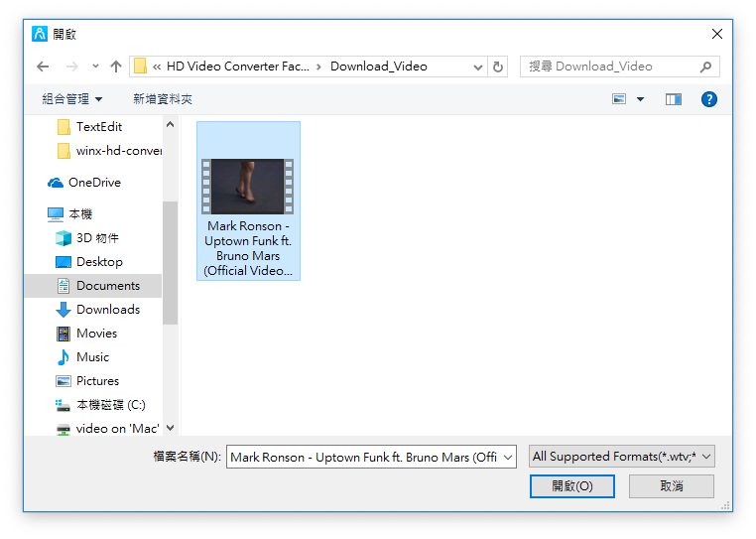
Task: Click the Music note icon
Action: point(63,357)
